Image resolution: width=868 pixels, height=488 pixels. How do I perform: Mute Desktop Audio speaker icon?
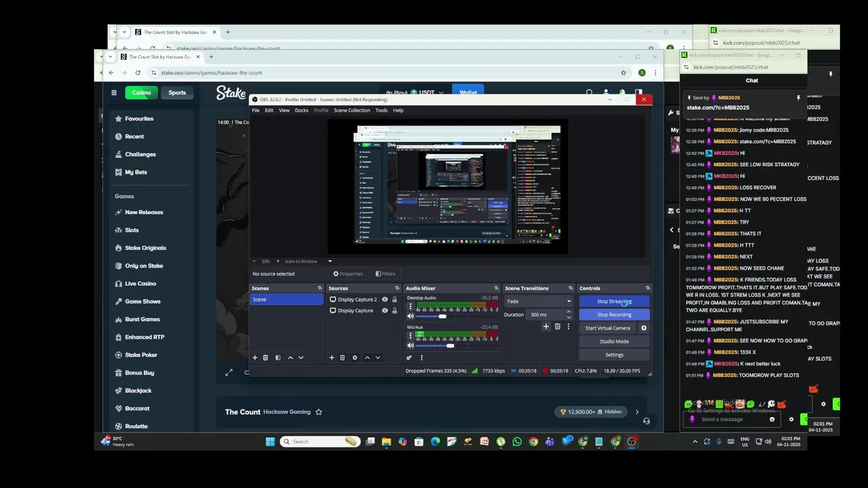[410, 317]
